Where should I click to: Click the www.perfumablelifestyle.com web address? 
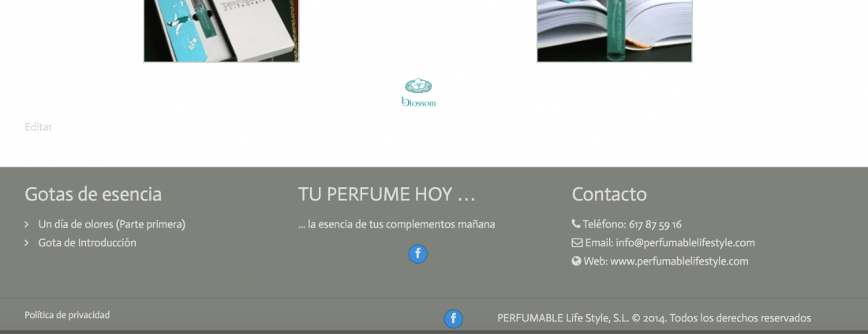(x=679, y=261)
